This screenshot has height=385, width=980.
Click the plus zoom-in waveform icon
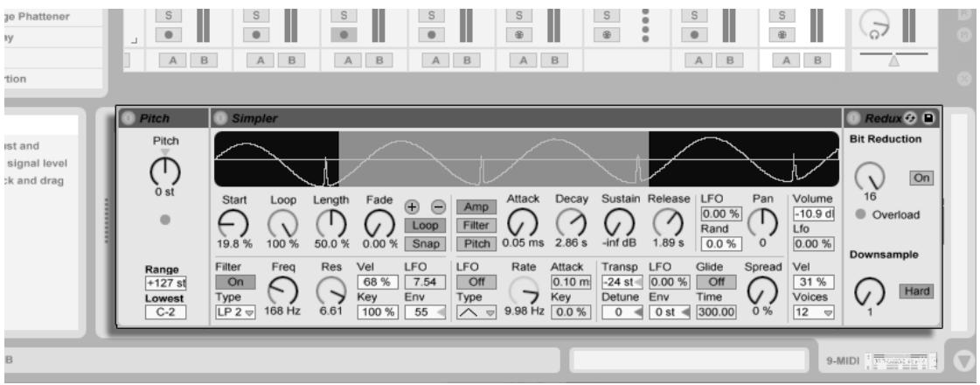tap(413, 207)
